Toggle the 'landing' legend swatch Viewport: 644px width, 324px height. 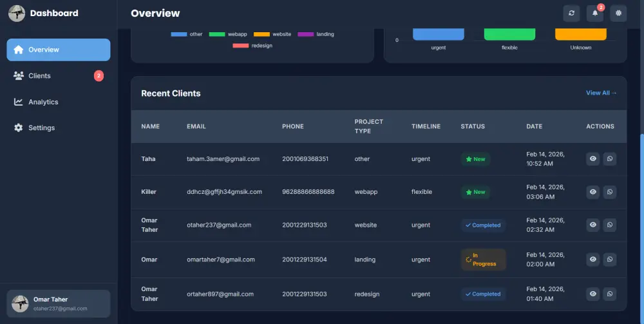pos(305,34)
